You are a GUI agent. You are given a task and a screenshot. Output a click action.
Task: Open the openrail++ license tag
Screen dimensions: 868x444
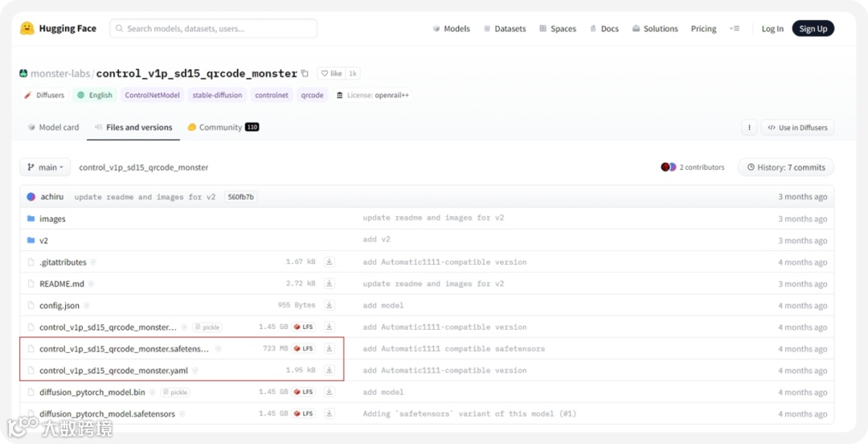point(373,96)
